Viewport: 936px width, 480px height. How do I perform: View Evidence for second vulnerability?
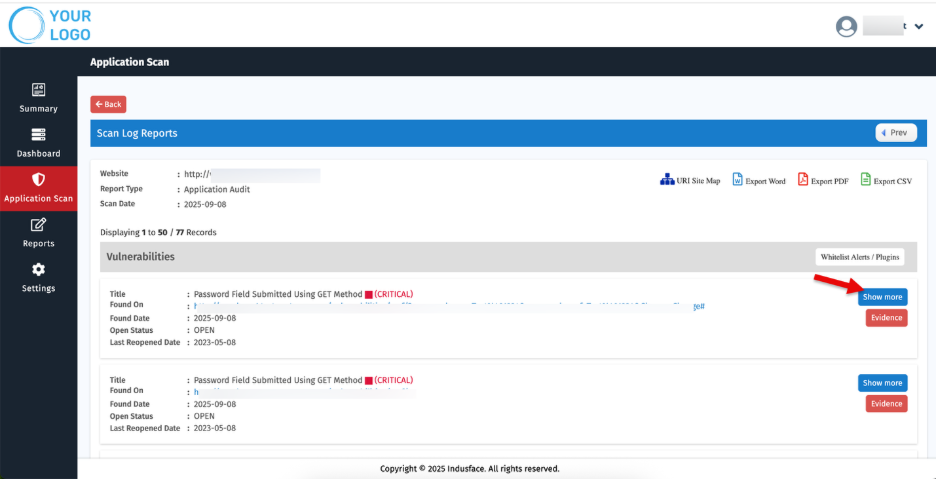point(886,404)
